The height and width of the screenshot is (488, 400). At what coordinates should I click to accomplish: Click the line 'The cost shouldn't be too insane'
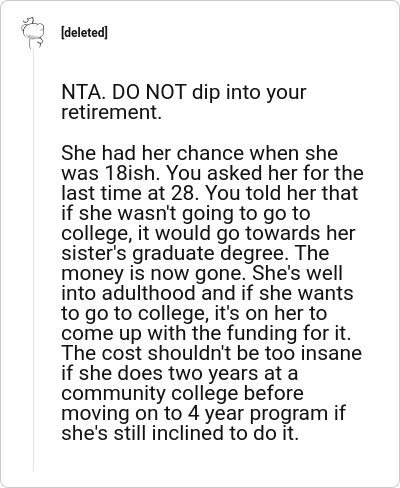(211, 353)
